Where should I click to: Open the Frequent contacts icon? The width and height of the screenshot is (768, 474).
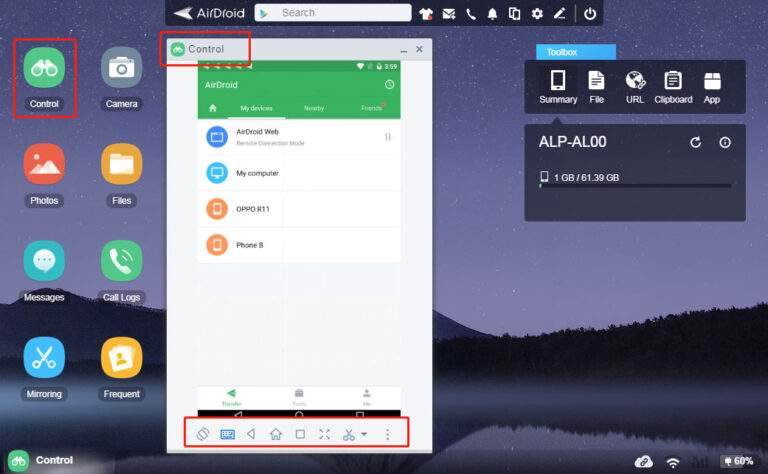click(121, 357)
